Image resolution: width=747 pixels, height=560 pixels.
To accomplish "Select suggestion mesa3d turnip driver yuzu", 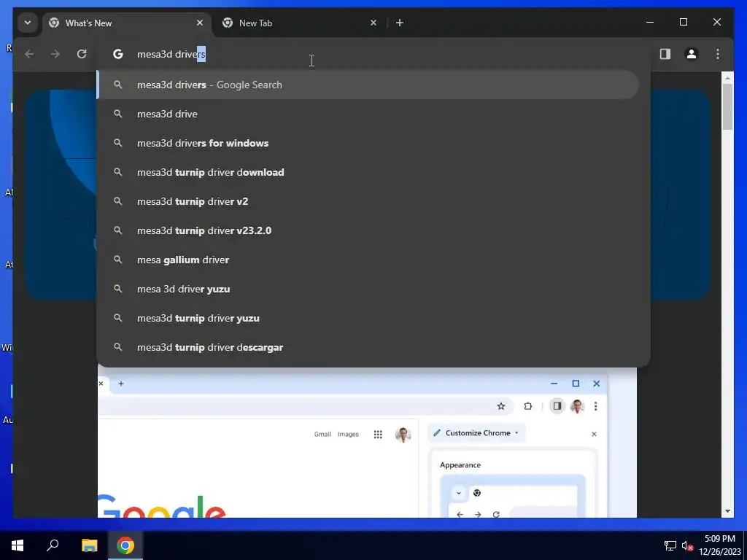I will (x=368, y=318).
